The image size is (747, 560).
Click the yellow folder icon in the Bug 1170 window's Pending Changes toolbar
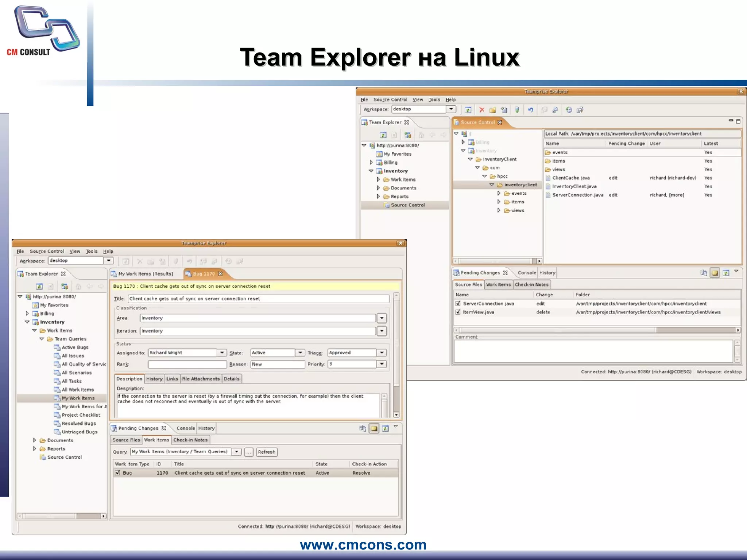[x=374, y=428]
